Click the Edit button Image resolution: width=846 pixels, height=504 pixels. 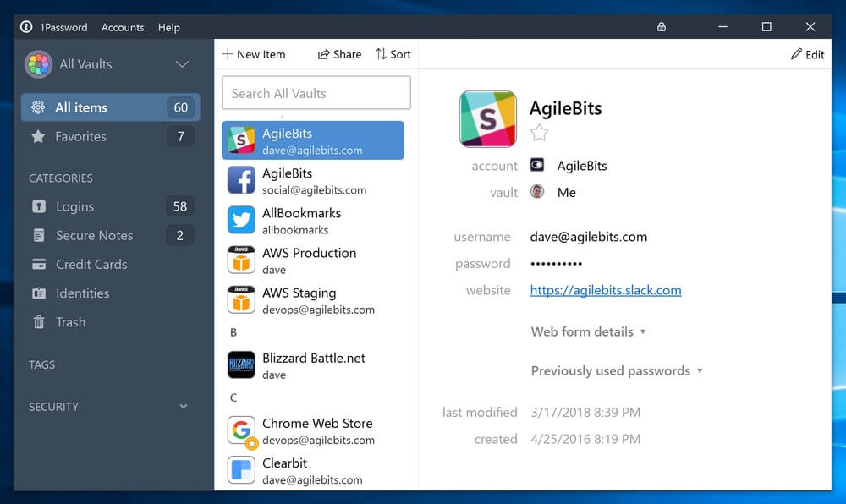point(806,53)
